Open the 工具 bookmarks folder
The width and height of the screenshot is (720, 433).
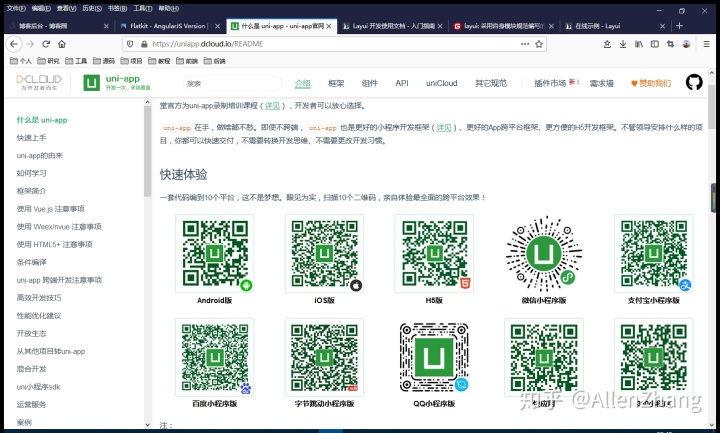[x=76, y=61]
